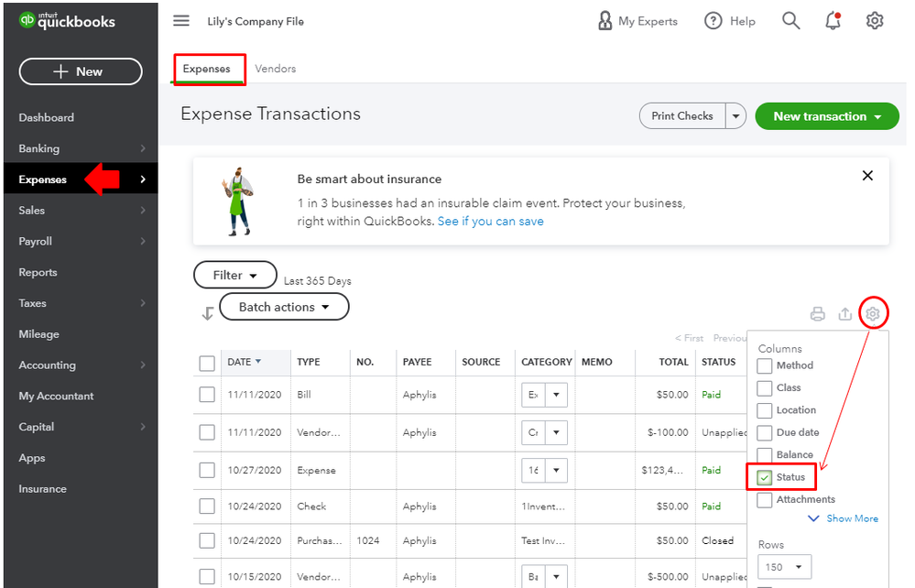
Task: Switch to the Vendors tab
Action: click(x=276, y=69)
